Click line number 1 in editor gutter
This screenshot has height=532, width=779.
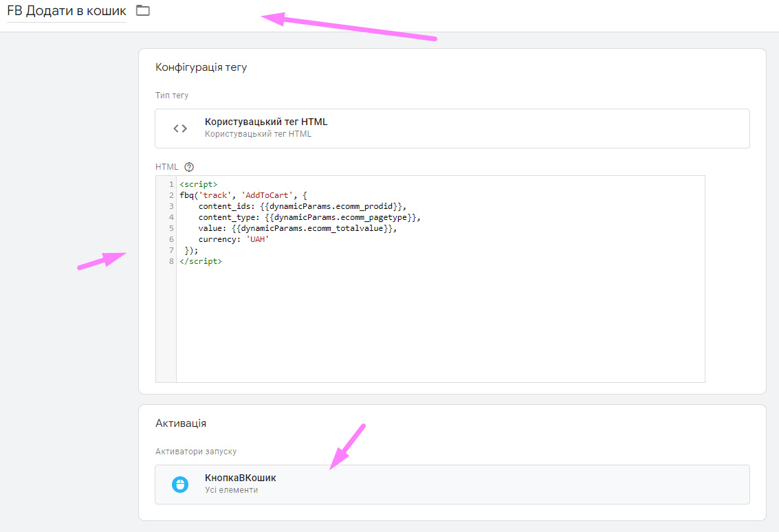click(171, 184)
